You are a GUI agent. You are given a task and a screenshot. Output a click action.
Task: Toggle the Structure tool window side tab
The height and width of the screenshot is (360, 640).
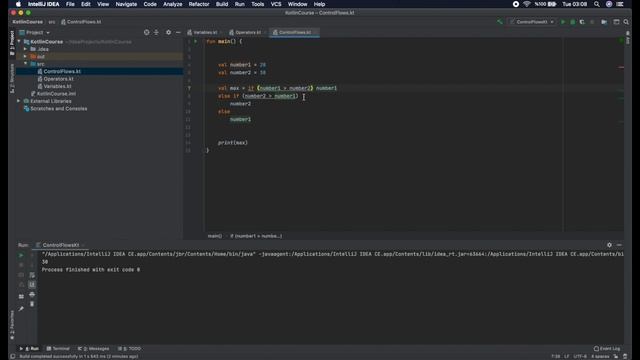point(12,78)
